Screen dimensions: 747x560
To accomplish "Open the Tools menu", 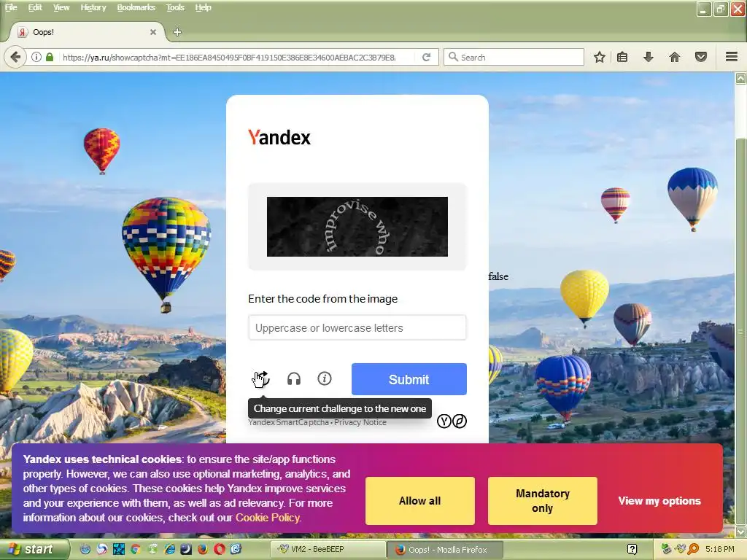I will [175, 7].
